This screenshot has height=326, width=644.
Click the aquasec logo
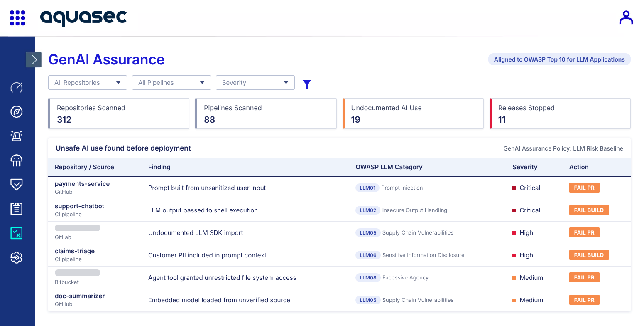click(83, 18)
